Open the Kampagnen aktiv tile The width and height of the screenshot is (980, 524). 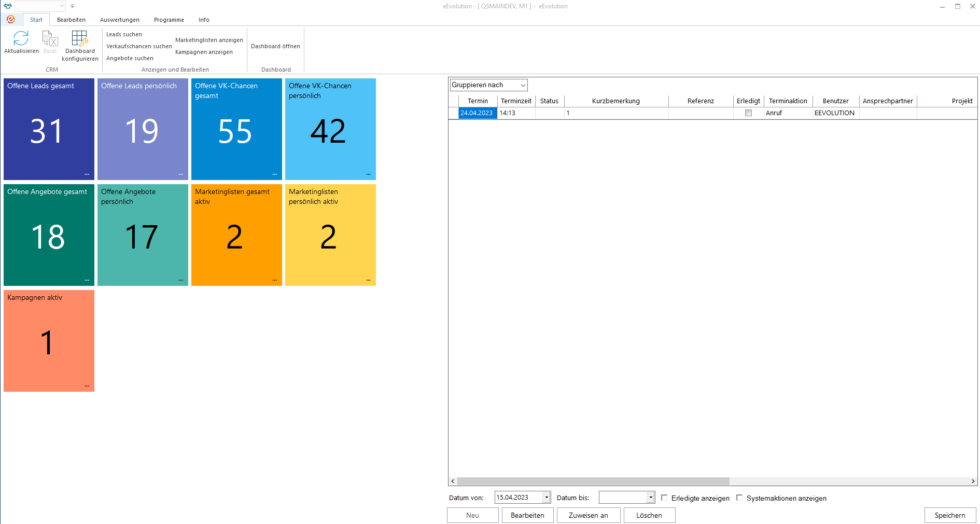coord(49,341)
